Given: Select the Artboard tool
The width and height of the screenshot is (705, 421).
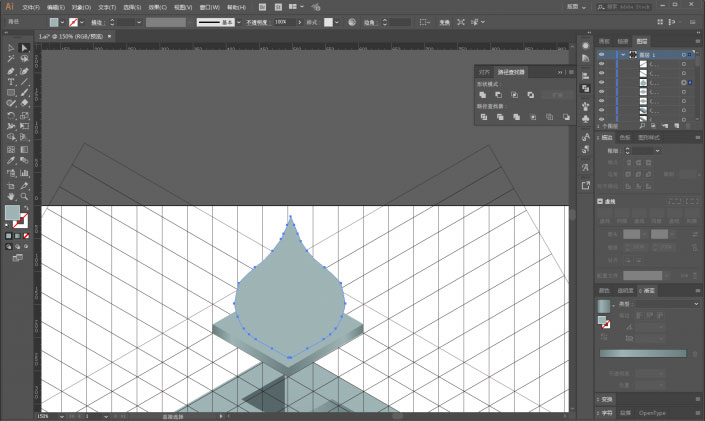Looking at the screenshot, I should coord(11,185).
